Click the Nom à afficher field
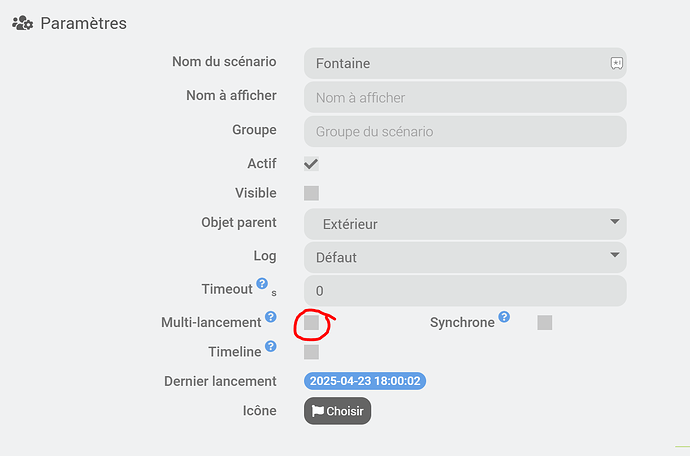This screenshot has height=456, width=690. pos(465,97)
